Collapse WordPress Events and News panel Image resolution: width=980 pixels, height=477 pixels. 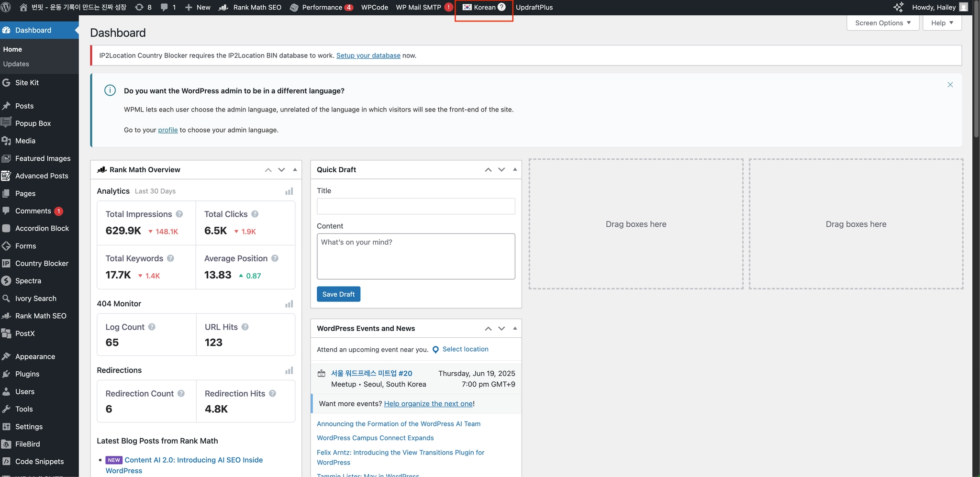515,329
